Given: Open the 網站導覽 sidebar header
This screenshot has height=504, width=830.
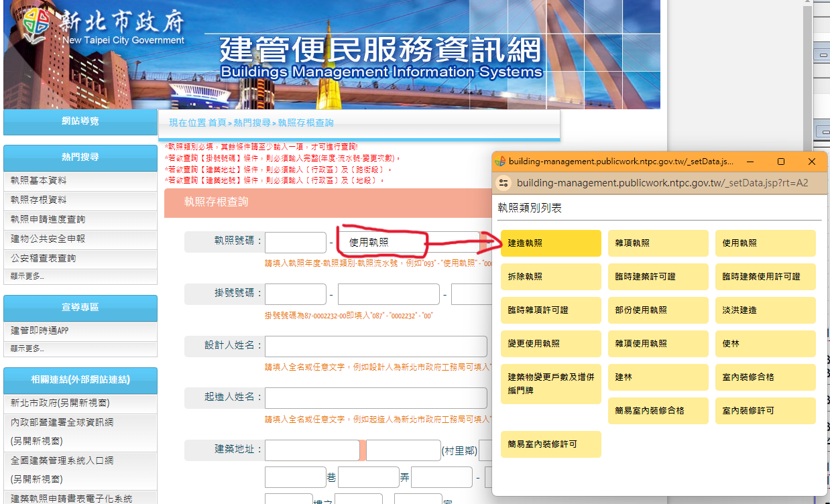Looking at the screenshot, I should [80, 121].
